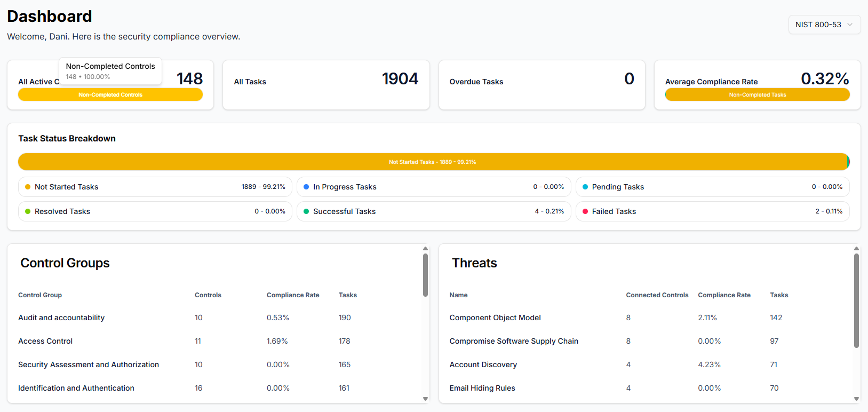Click the Control Groups heading
This screenshot has height=412, width=868.
(x=65, y=263)
